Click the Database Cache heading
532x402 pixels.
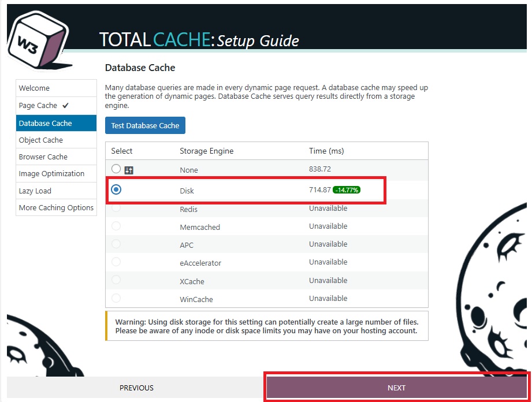click(140, 68)
